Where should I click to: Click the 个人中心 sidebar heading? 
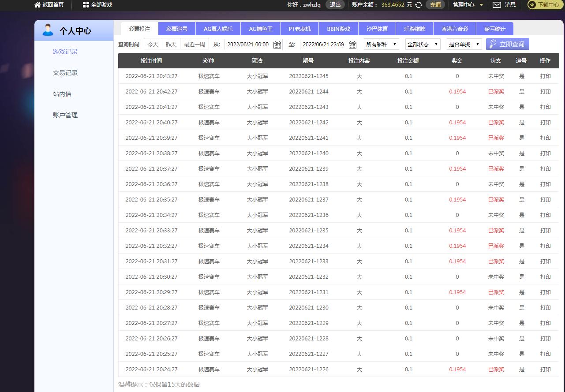point(75,31)
